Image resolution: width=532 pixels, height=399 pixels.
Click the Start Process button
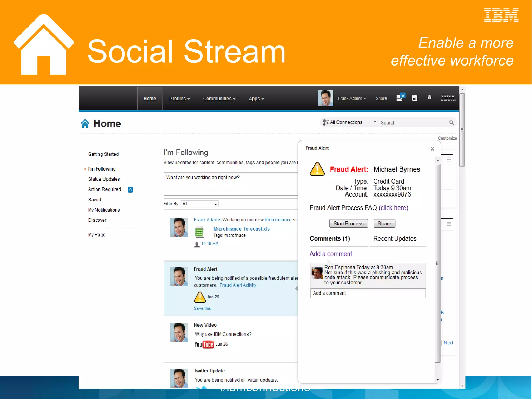click(348, 224)
